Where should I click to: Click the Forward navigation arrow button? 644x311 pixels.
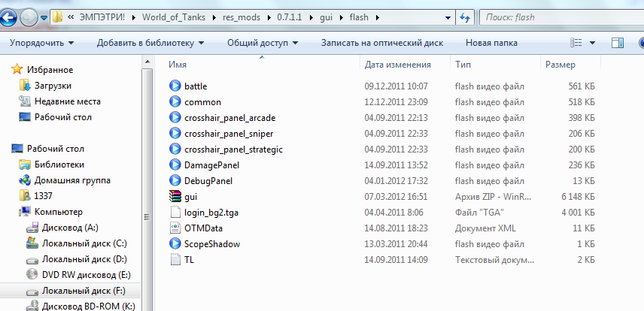click(x=29, y=18)
